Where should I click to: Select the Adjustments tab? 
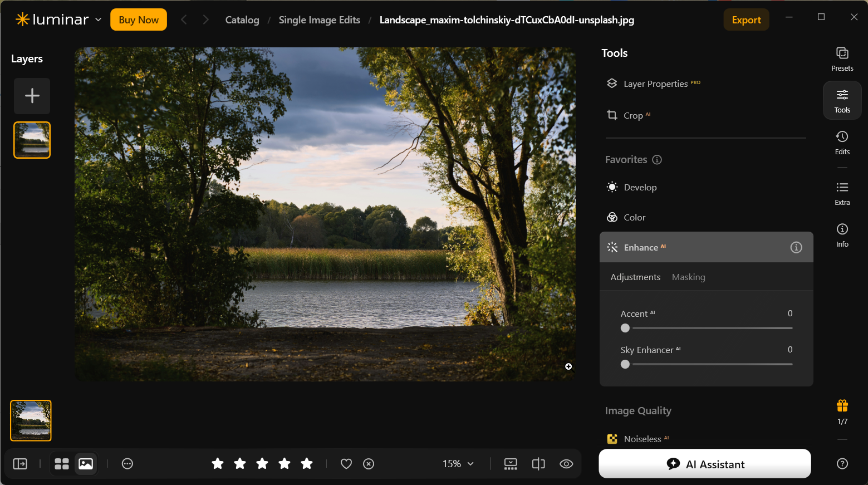pos(635,277)
